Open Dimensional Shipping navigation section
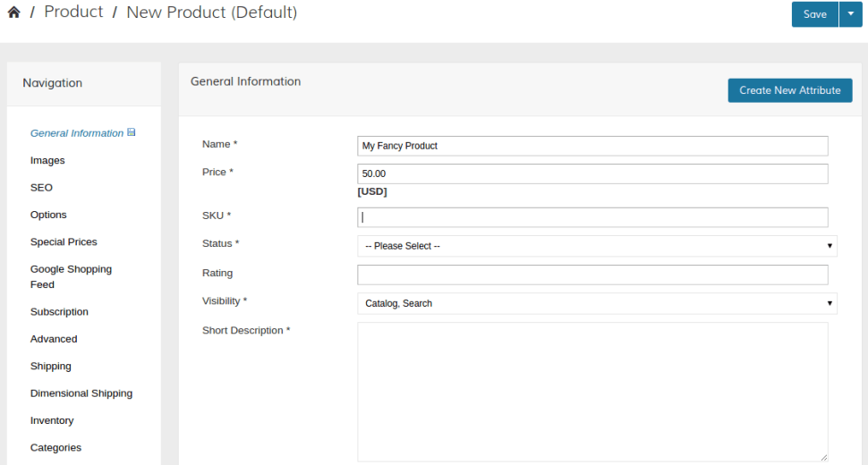Image resolution: width=868 pixels, height=465 pixels. pyautogui.click(x=81, y=393)
